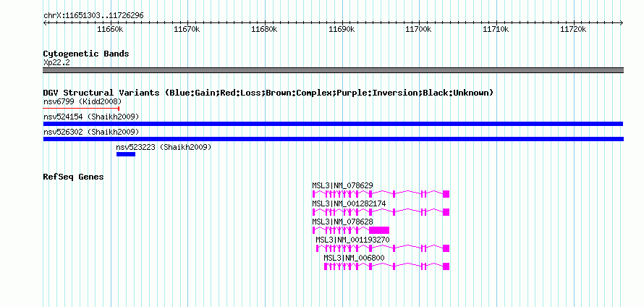The image size is (644, 307).
Task: Click the large last exon of NM_078628
Action: pyautogui.click(x=379, y=230)
